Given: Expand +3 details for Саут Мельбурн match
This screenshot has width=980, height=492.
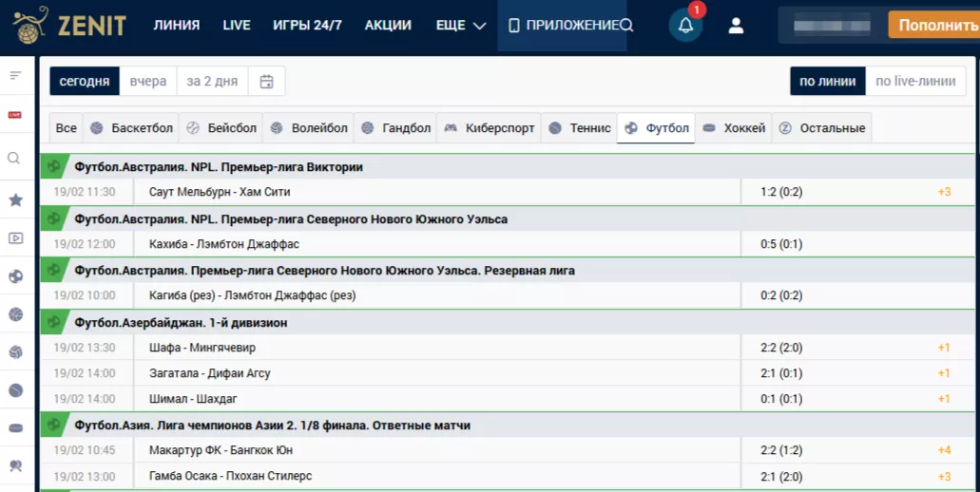Looking at the screenshot, I should click(944, 192).
